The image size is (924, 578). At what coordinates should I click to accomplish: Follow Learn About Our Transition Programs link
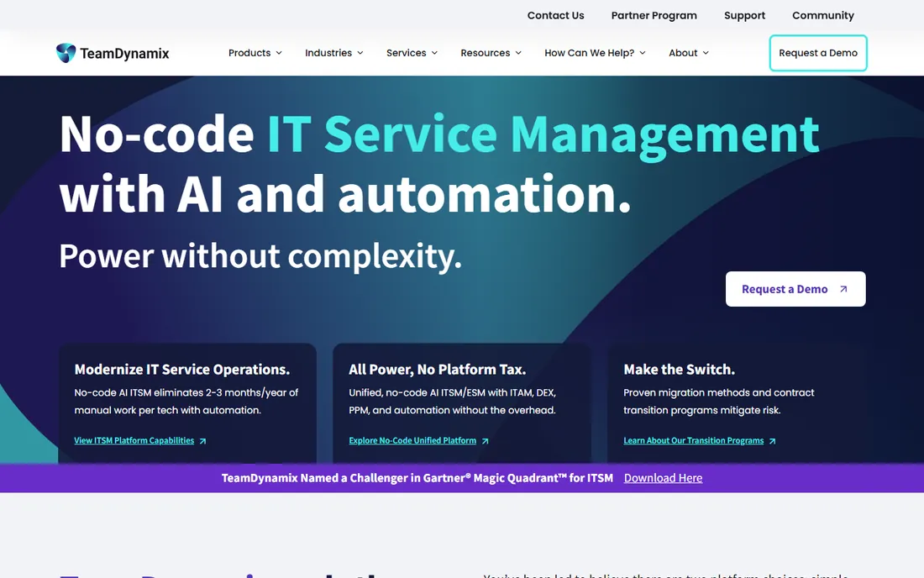(x=694, y=441)
